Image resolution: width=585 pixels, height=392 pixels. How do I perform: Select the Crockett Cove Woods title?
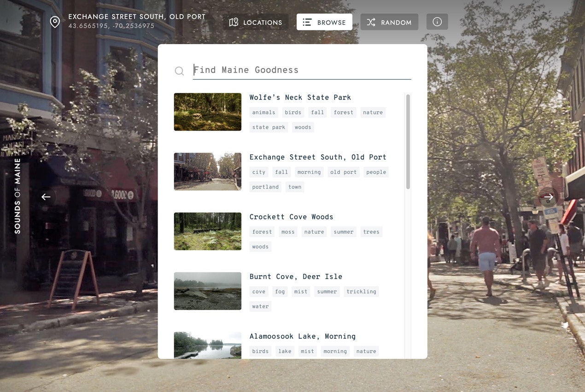pyautogui.click(x=291, y=217)
